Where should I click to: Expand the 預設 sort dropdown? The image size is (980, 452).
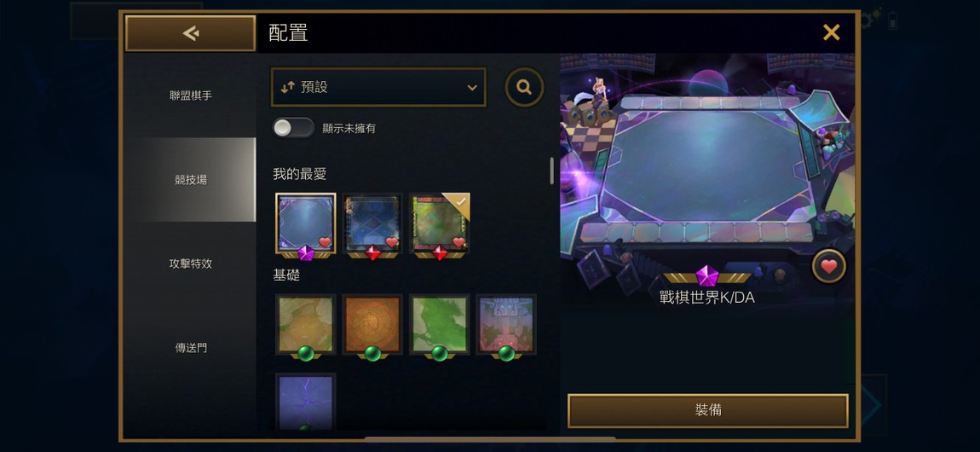click(x=378, y=88)
